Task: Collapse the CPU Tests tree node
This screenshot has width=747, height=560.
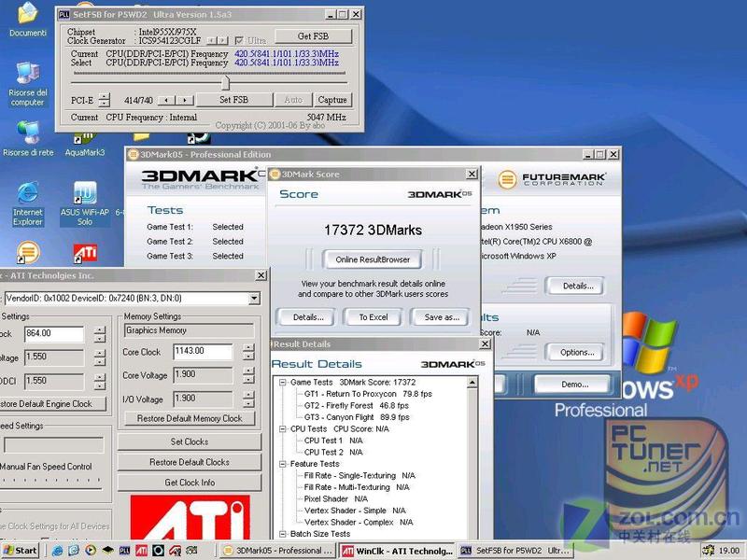Action: point(283,429)
